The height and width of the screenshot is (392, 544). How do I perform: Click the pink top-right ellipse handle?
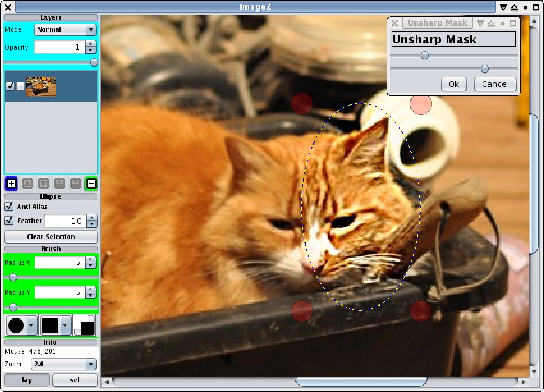421,104
